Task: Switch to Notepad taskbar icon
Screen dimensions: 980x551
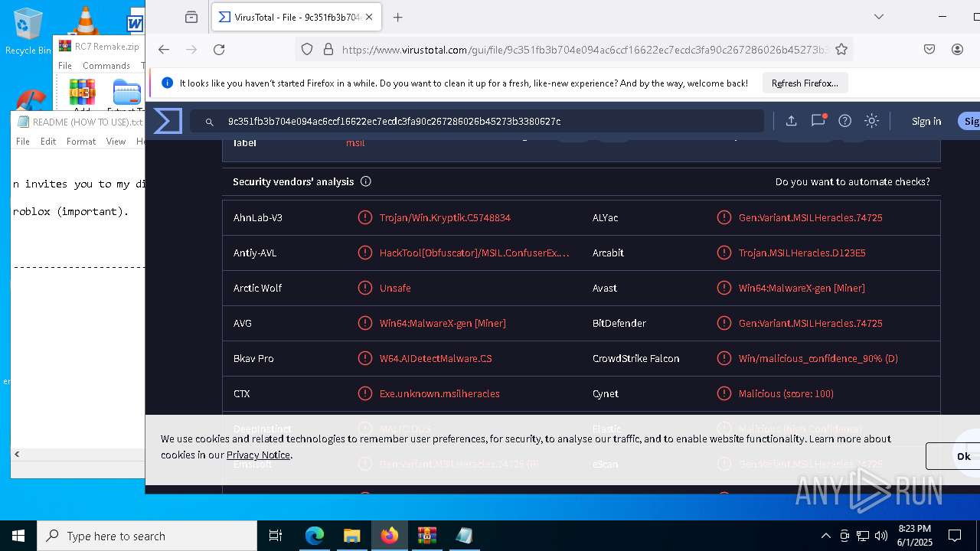Action: (464, 536)
